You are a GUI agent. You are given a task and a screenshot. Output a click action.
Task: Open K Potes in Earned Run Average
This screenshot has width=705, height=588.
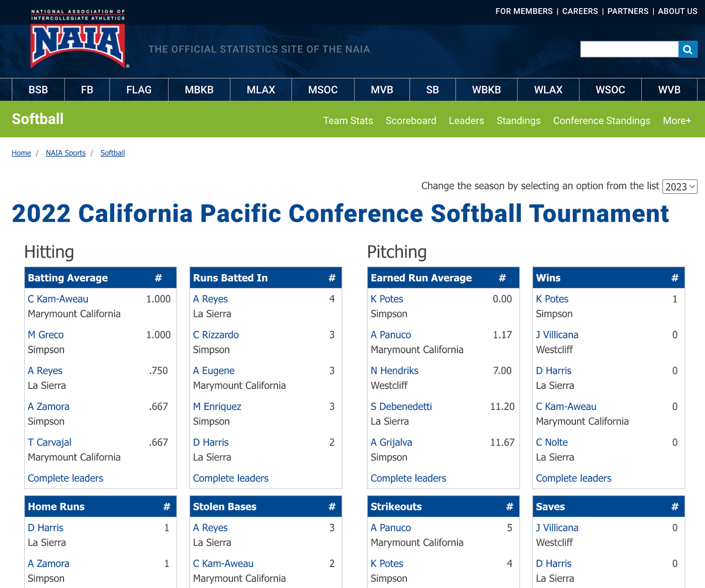point(387,299)
